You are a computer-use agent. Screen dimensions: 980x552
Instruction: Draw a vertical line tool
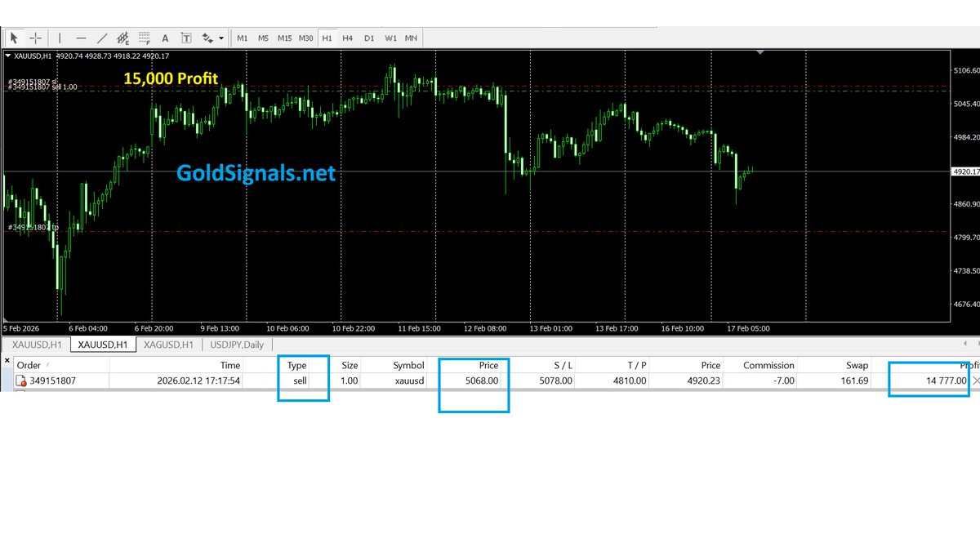[x=60, y=38]
